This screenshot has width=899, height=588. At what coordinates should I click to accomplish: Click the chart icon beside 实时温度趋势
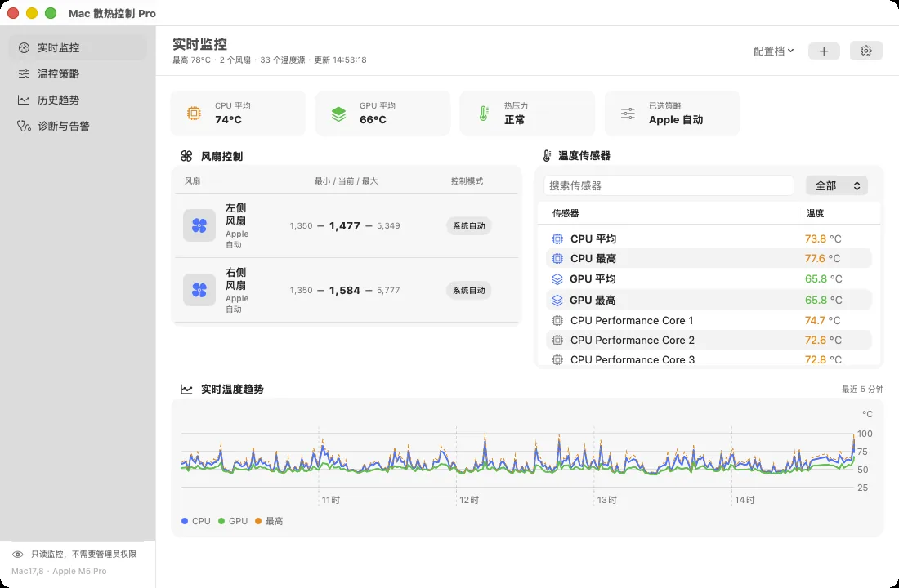click(x=186, y=389)
